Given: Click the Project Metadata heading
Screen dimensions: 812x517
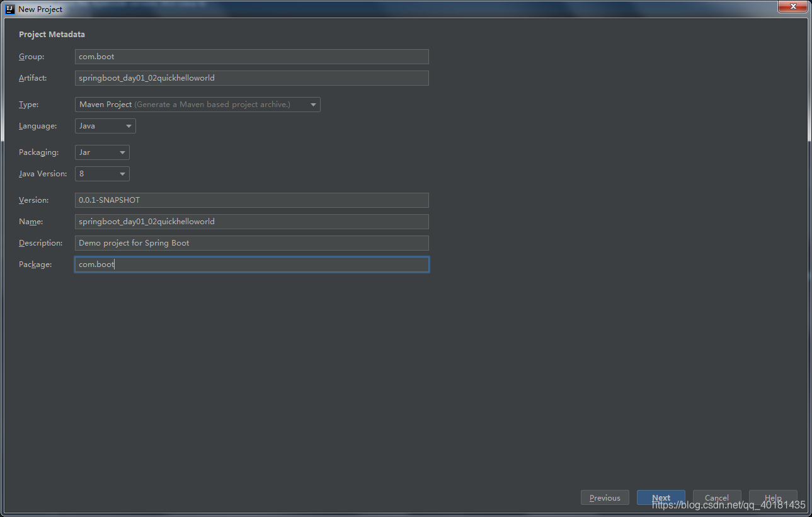Looking at the screenshot, I should 52,35.
